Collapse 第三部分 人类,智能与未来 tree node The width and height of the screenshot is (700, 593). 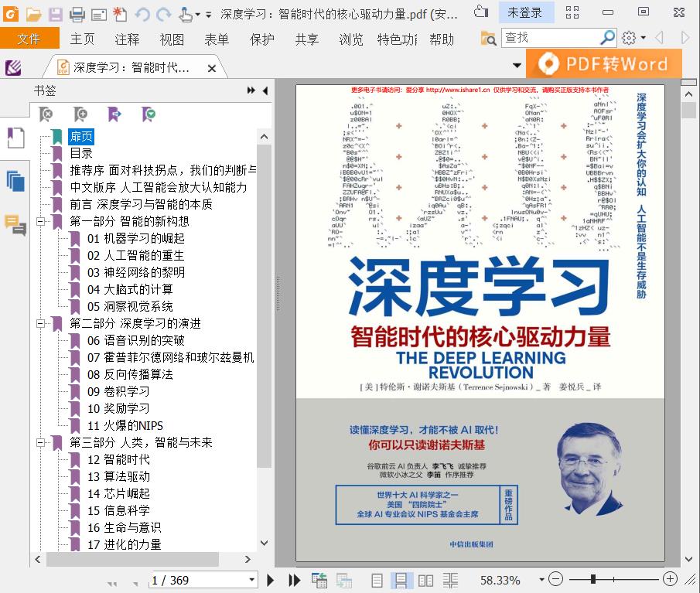41,443
